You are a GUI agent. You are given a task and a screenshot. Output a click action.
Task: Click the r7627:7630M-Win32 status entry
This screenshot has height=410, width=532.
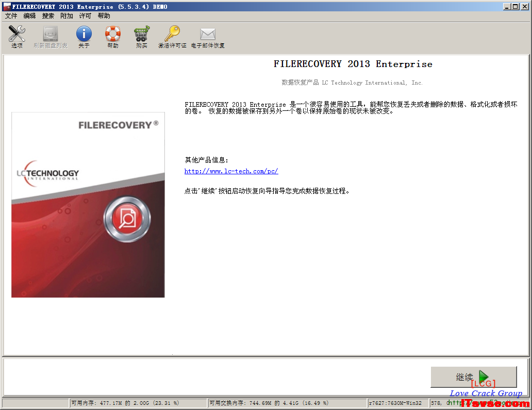(398, 403)
